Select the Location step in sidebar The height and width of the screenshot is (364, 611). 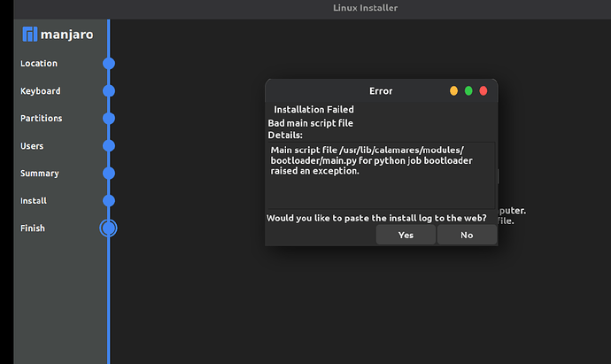[39, 63]
